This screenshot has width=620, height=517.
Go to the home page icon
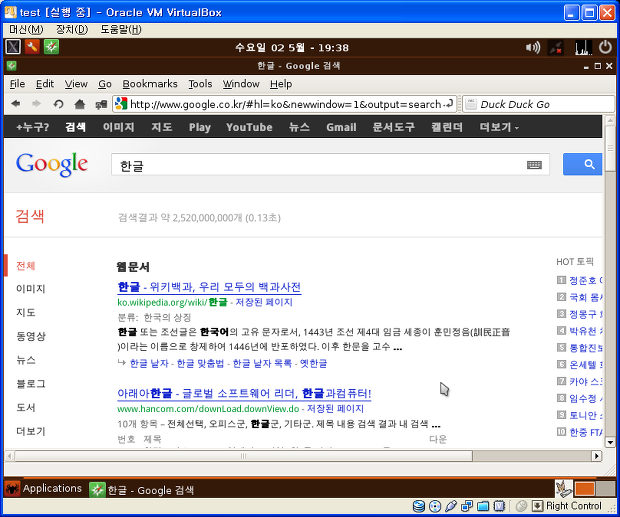79,104
